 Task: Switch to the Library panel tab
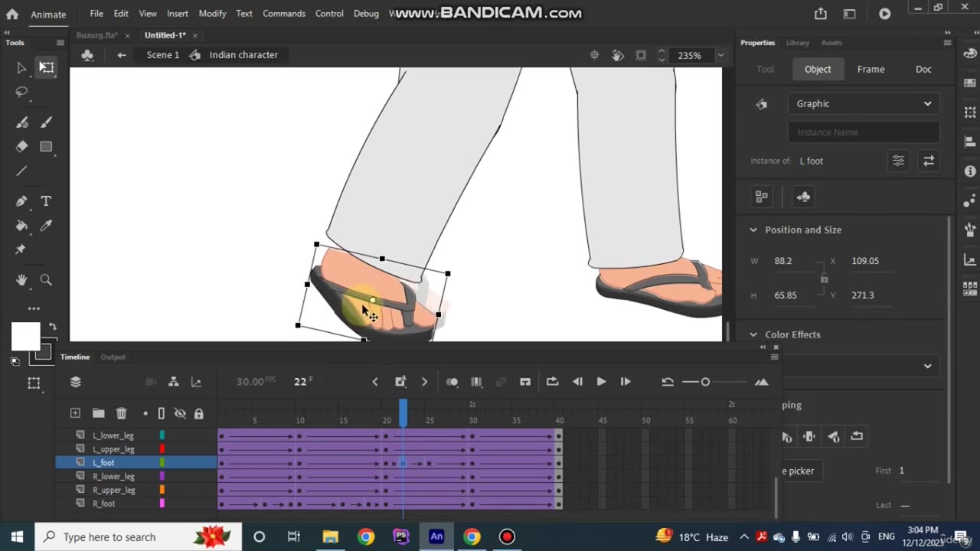tap(797, 43)
